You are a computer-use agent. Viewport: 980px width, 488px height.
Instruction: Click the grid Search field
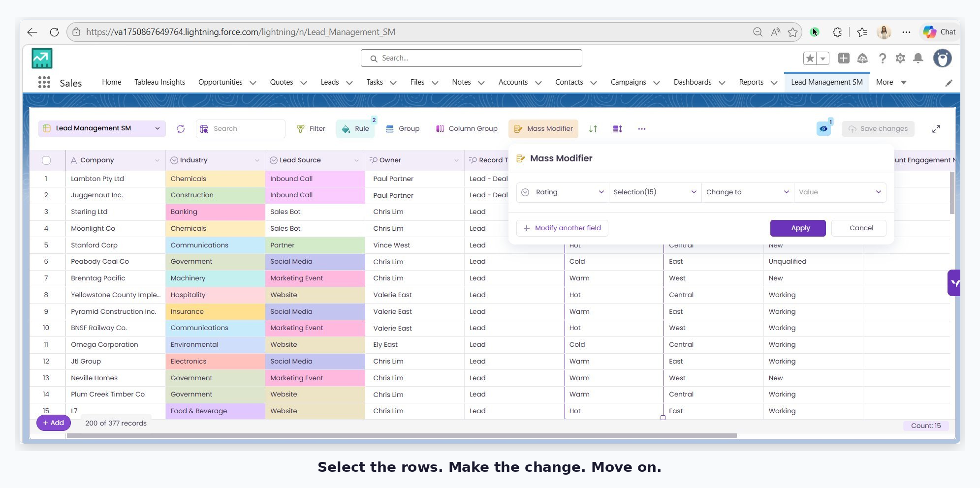click(x=241, y=129)
